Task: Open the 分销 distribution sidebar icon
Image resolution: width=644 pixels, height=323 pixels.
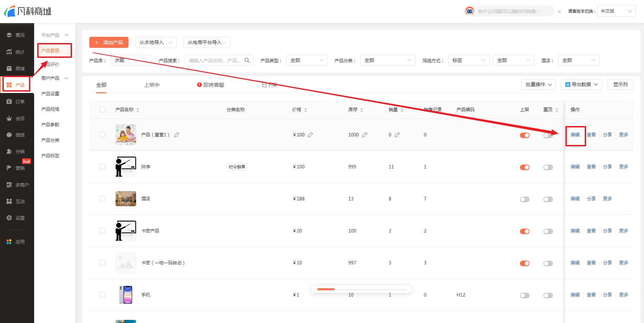Action: [x=9, y=151]
